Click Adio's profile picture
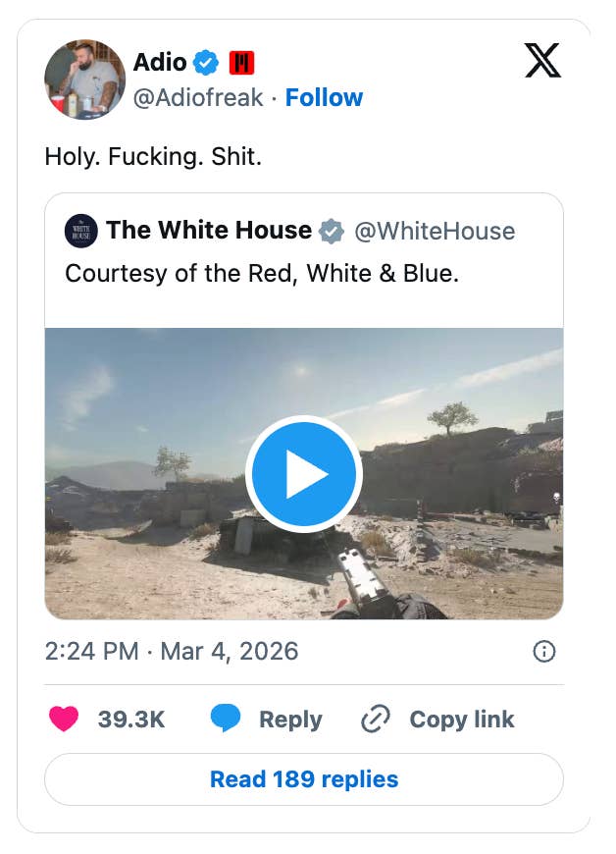This screenshot has height=854, width=616. tap(83, 80)
